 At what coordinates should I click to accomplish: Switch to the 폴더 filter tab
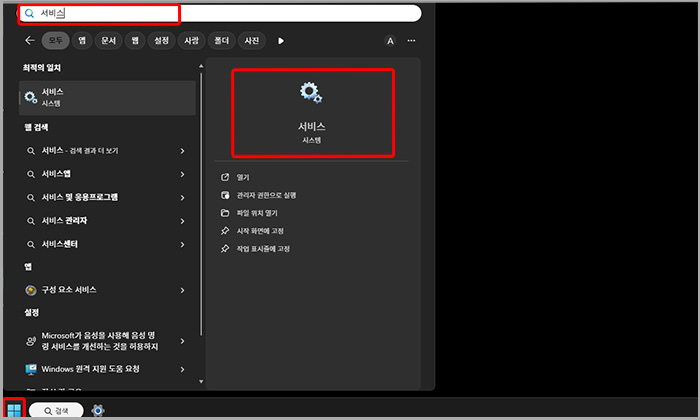tap(221, 41)
